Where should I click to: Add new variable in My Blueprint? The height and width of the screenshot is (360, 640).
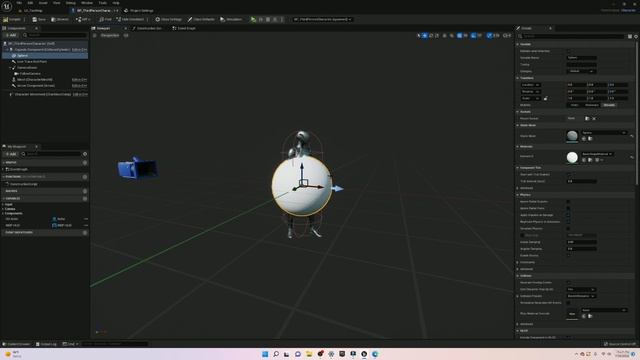pyautogui.click(x=85, y=198)
